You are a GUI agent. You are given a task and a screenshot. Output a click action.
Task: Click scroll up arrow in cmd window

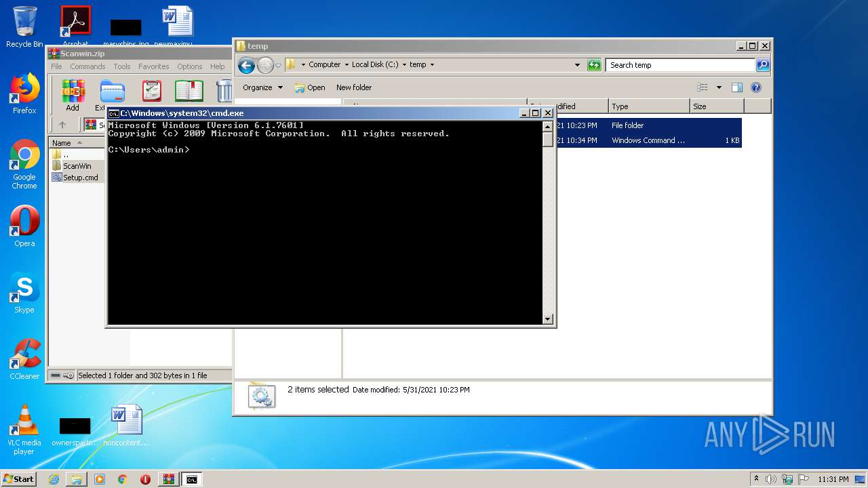click(x=548, y=126)
